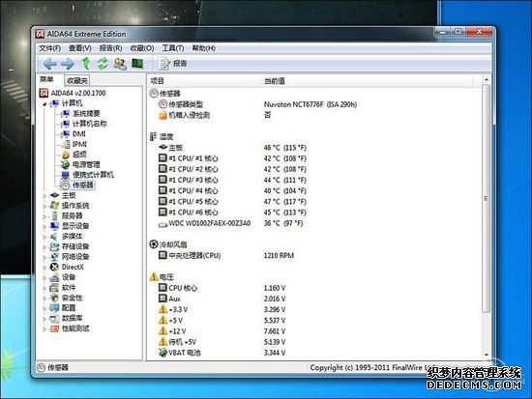Select 电源管理 in the tree
Image resolution: width=532 pixels, height=399 pixels.
(x=86, y=165)
